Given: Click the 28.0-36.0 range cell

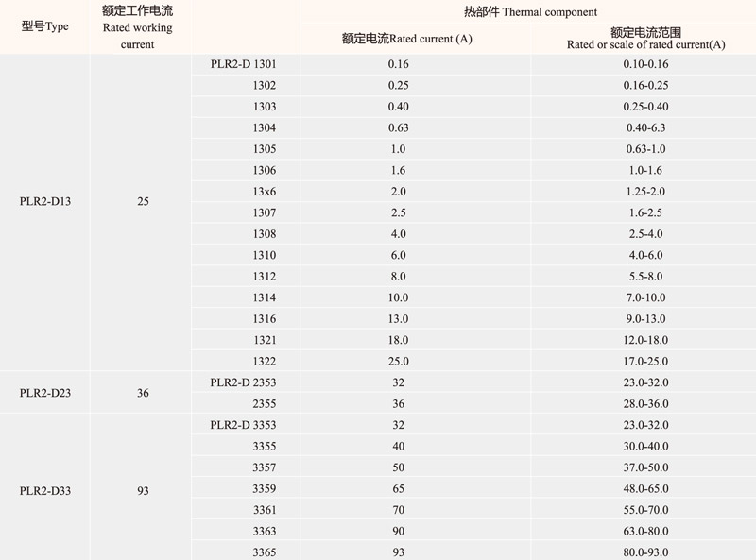Looking at the screenshot, I should click(645, 403).
